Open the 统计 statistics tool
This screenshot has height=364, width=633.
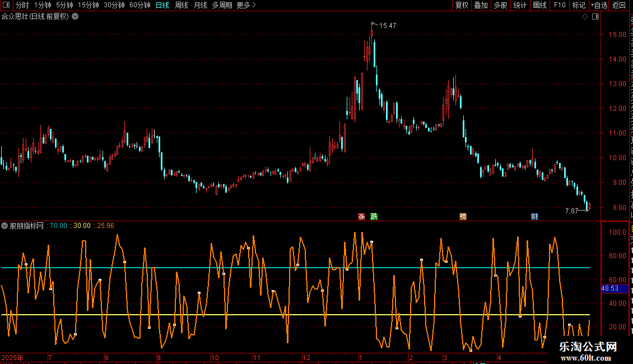(x=519, y=5)
